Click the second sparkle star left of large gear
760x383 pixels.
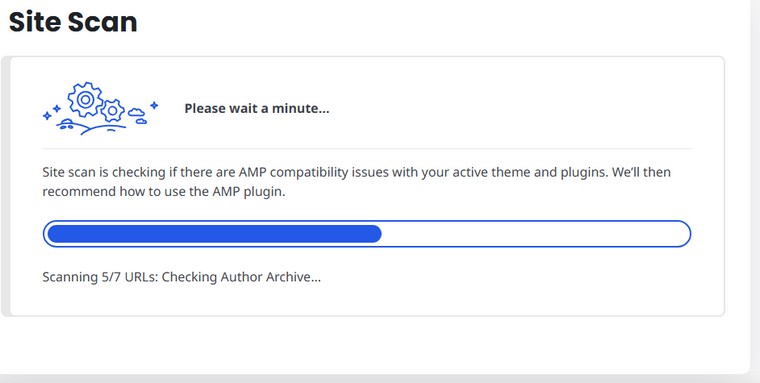(x=57, y=109)
